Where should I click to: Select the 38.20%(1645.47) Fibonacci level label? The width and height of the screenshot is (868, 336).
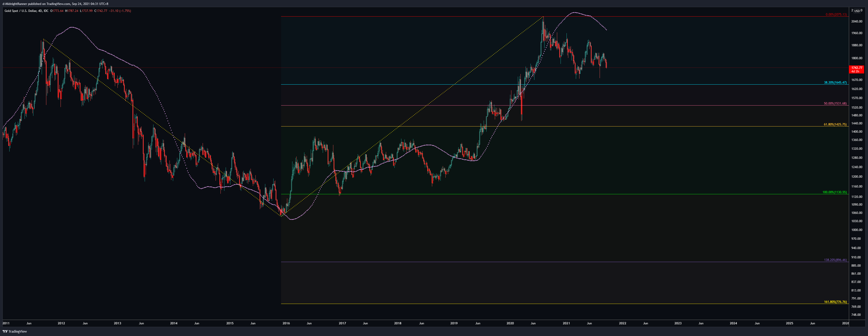click(835, 83)
